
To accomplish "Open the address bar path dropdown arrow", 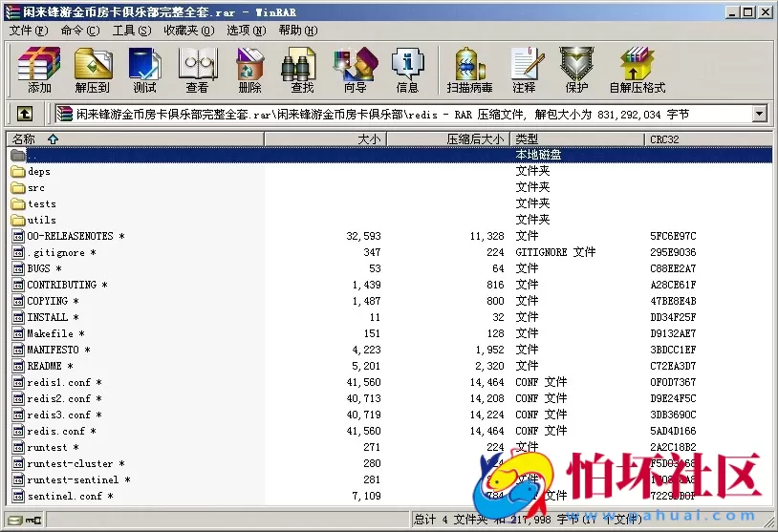I will tap(759, 114).
